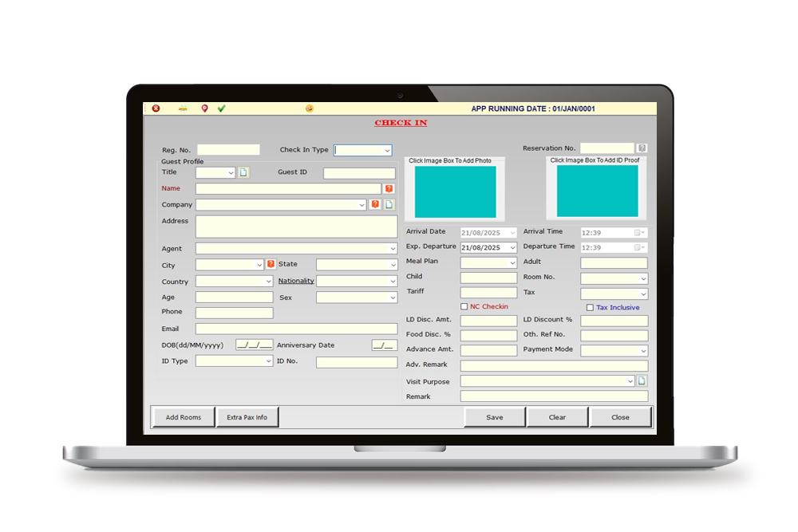Click the document icon beside Visit Purpose

642,381
